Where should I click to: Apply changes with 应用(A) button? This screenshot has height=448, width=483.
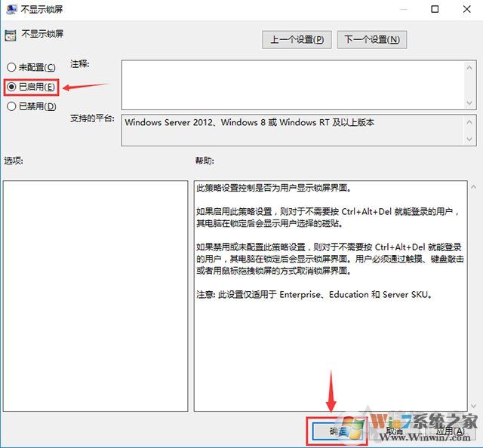point(451,431)
